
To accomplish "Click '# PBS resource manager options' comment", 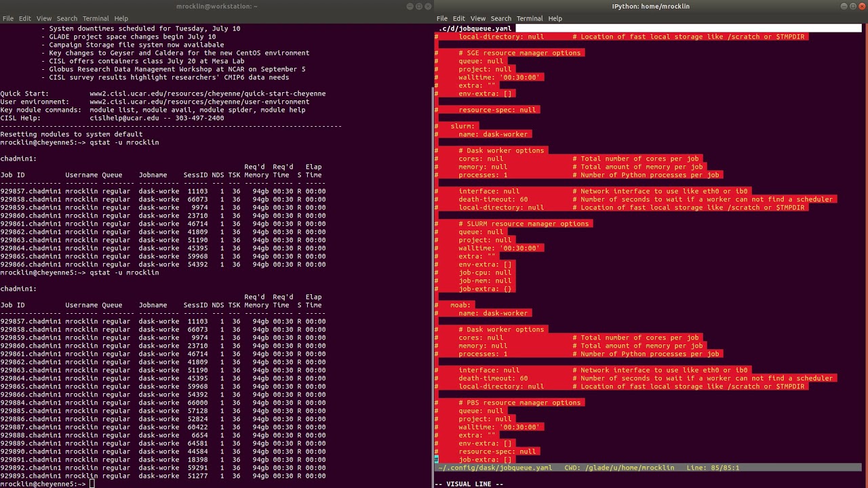I will click(x=520, y=403).
